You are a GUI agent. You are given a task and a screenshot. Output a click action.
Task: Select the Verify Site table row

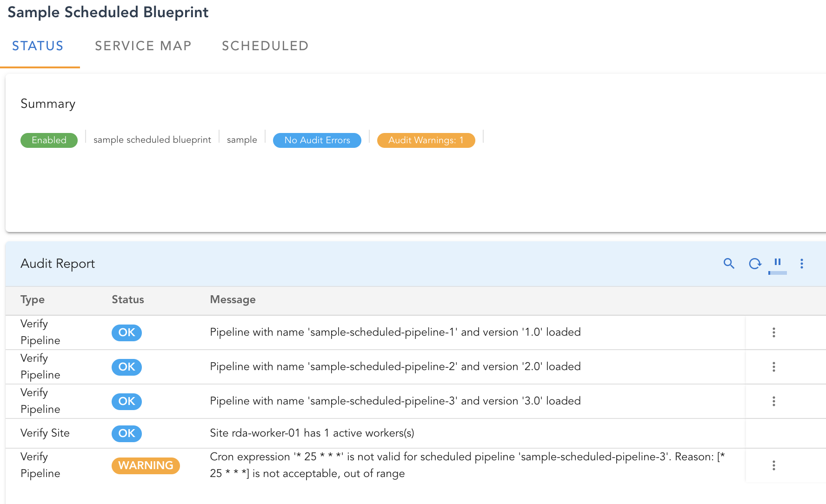312,433
